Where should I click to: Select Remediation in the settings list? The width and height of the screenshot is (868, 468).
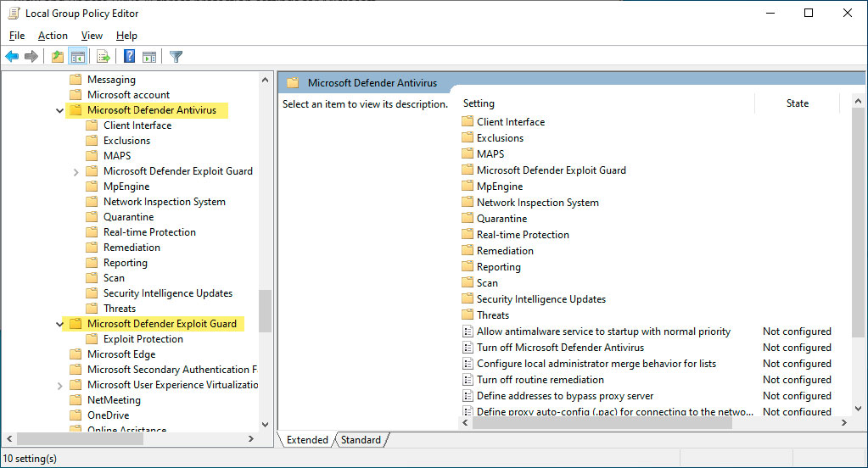[x=505, y=251]
